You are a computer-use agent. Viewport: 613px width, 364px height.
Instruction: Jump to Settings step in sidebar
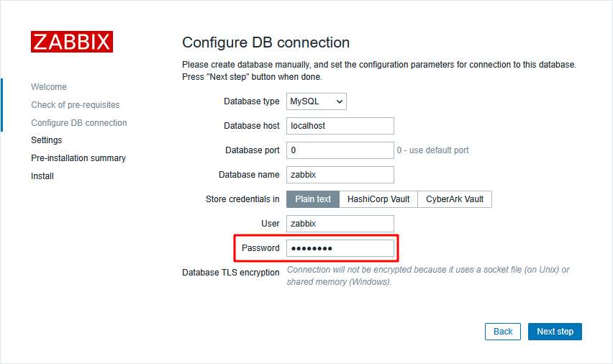tap(47, 140)
